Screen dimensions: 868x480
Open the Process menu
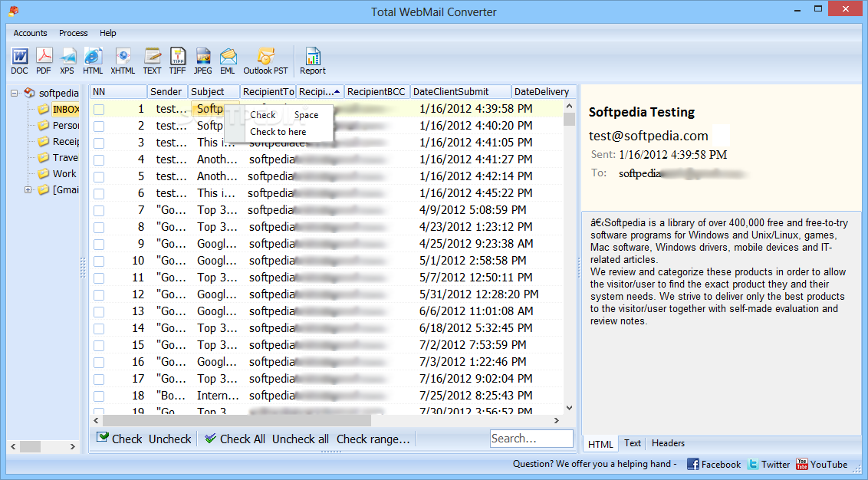coord(73,33)
